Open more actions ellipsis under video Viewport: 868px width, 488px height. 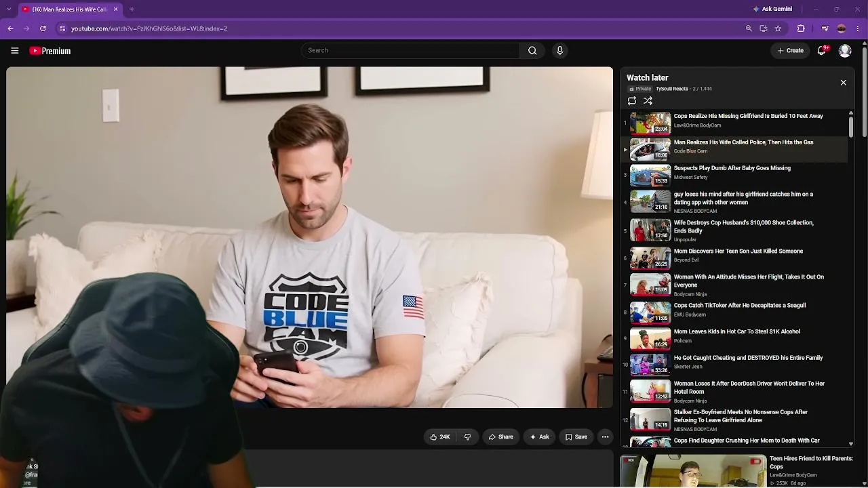click(606, 437)
